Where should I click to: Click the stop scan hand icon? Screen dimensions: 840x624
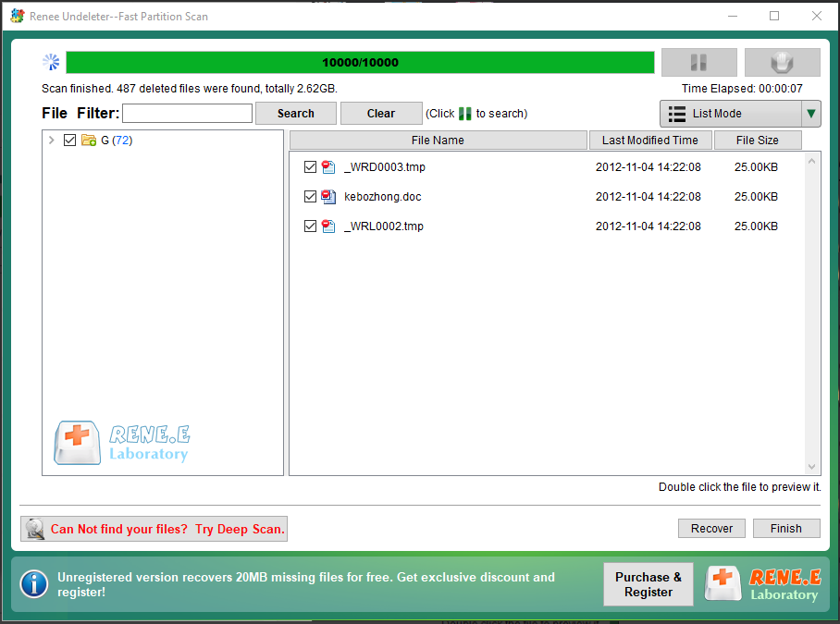tap(782, 63)
